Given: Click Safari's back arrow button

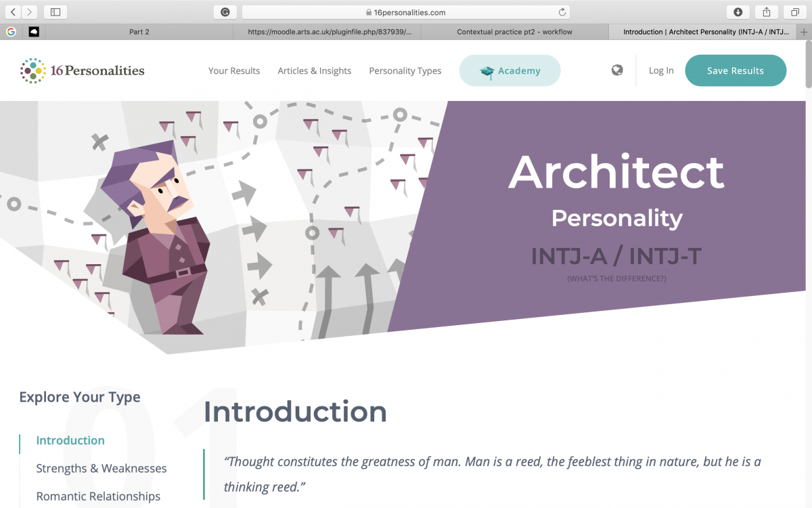Looking at the screenshot, I should point(14,12).
